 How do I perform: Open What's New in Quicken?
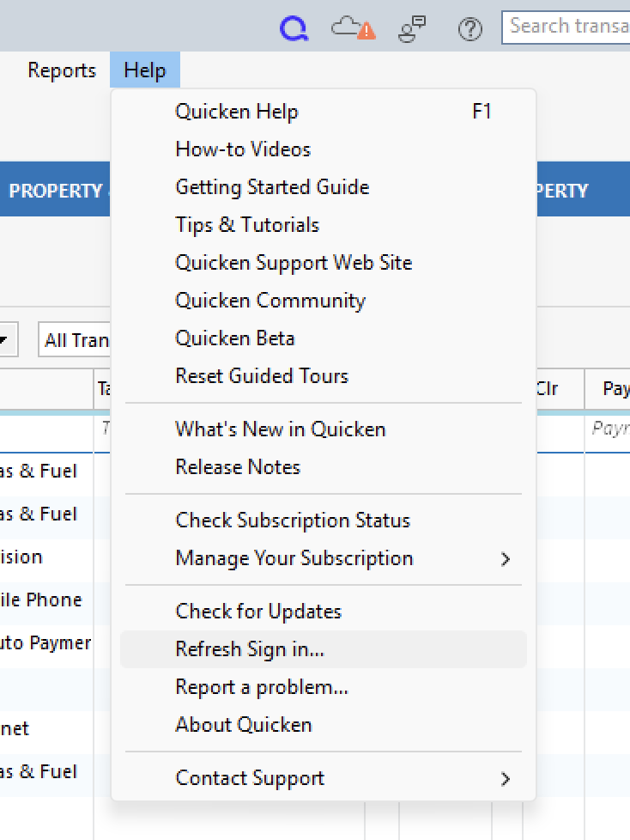324,429
